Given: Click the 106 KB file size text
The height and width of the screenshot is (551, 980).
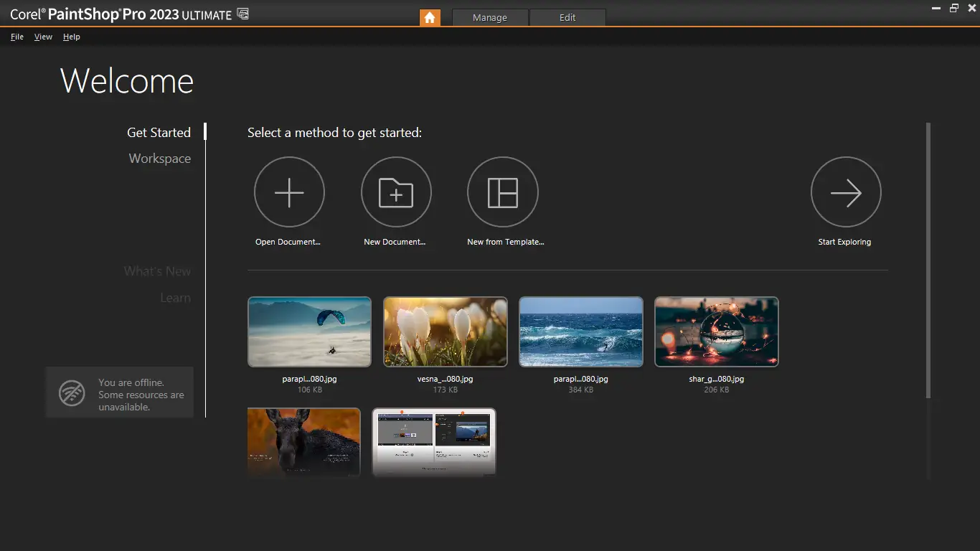Looking at the screenshot, I should pyautogui.click(x=309, y=390).
